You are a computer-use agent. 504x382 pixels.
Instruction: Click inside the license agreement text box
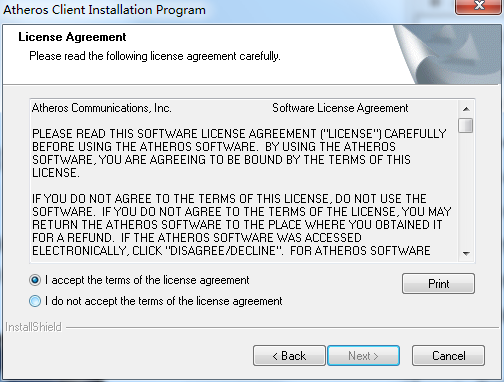244,181
